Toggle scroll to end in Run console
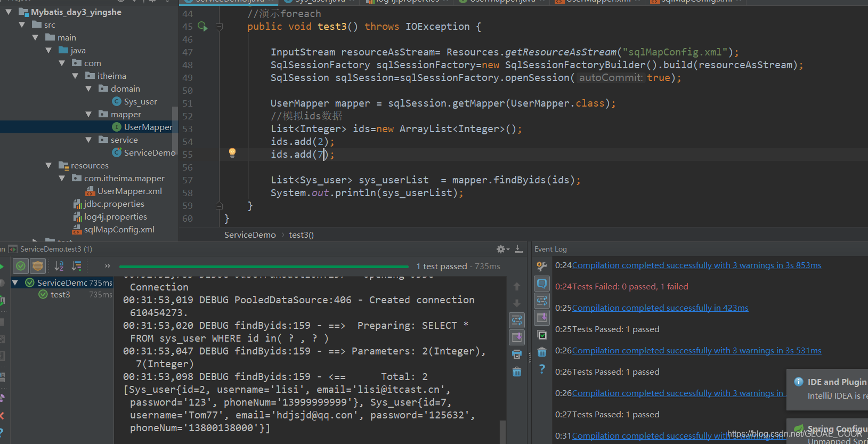This screenshot has height=444, width=868. pos(516,337)
